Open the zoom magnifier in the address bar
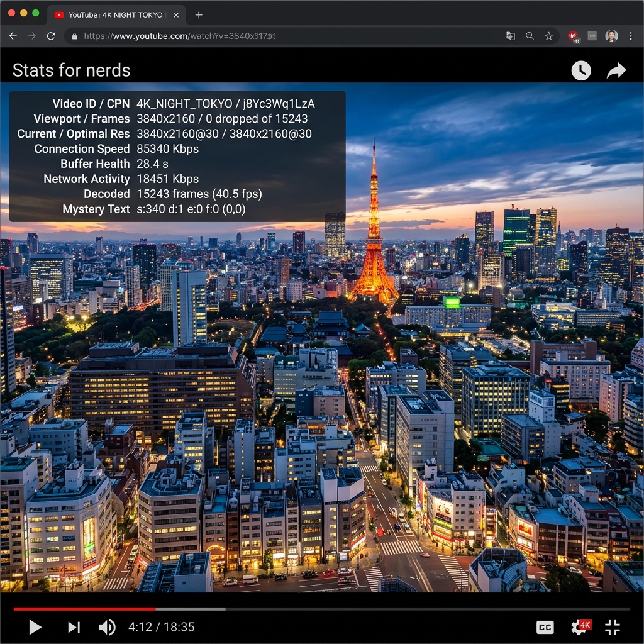The image size is (644, 644). coord(530,36)
